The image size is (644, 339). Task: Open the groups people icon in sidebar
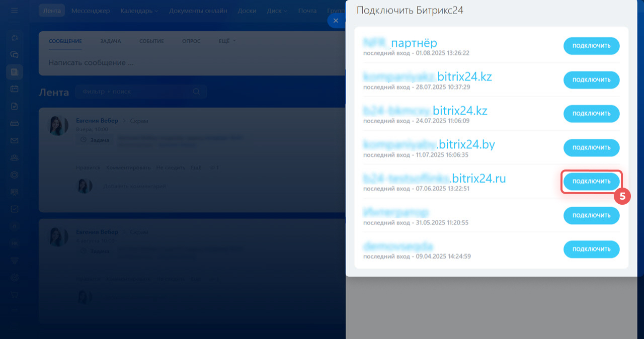pos(15,157)
